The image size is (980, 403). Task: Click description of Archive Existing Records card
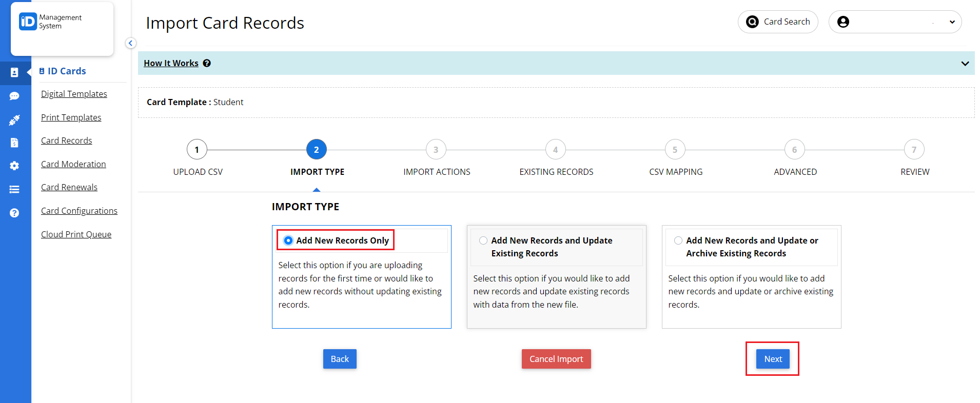751,291
